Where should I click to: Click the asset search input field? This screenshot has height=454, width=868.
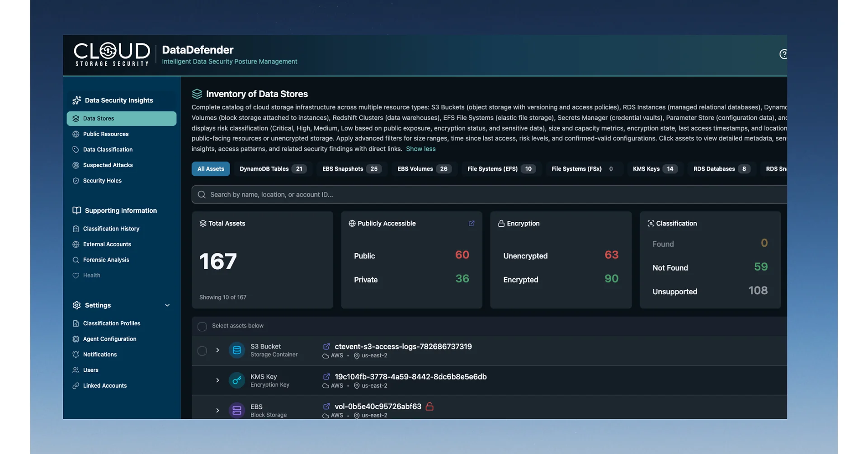tap(489, 195)
